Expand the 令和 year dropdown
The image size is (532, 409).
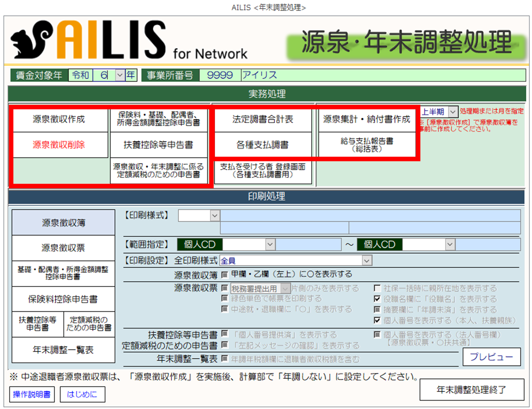(x=120, y=75)
